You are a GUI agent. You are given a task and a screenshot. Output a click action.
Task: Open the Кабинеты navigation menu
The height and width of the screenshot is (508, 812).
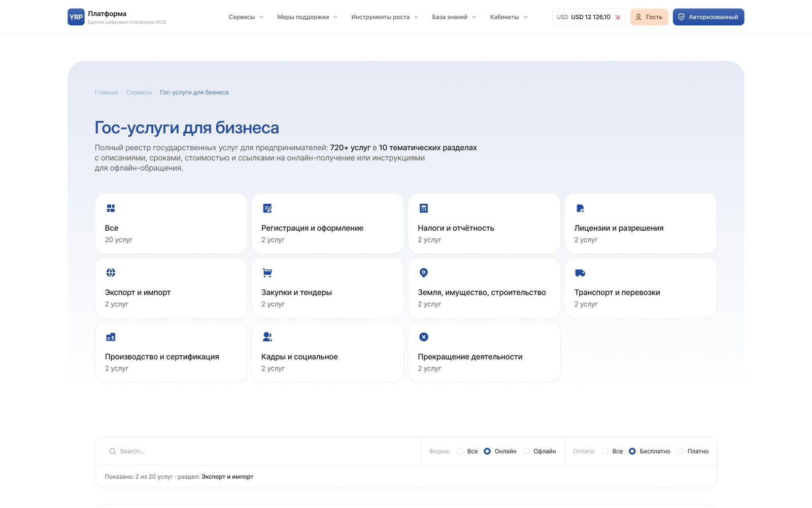[x=509, y=17]
